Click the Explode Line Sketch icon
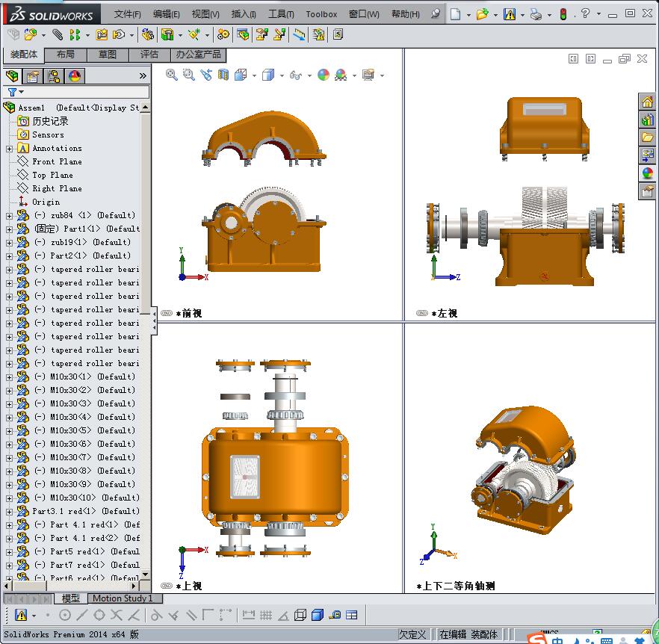Viewport: 659px width, 644px height. (279, 34)
